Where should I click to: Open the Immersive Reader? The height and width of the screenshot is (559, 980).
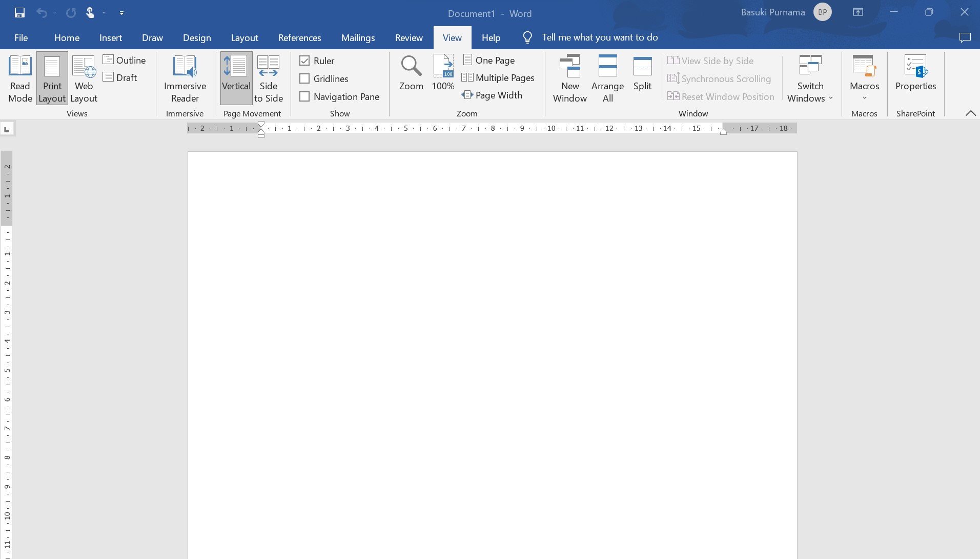(185, 78)
